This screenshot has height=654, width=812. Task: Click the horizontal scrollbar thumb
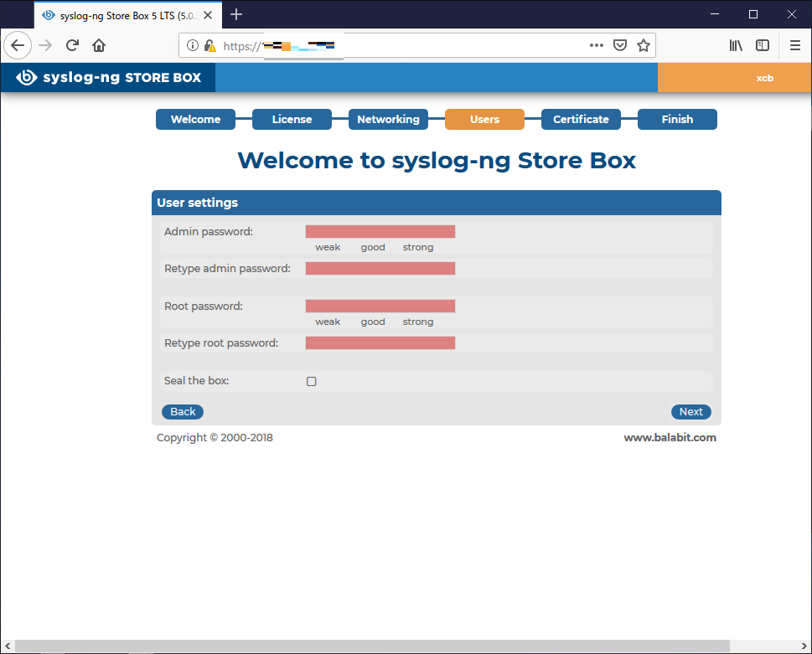pyautogui.click(x=372, y=646)
